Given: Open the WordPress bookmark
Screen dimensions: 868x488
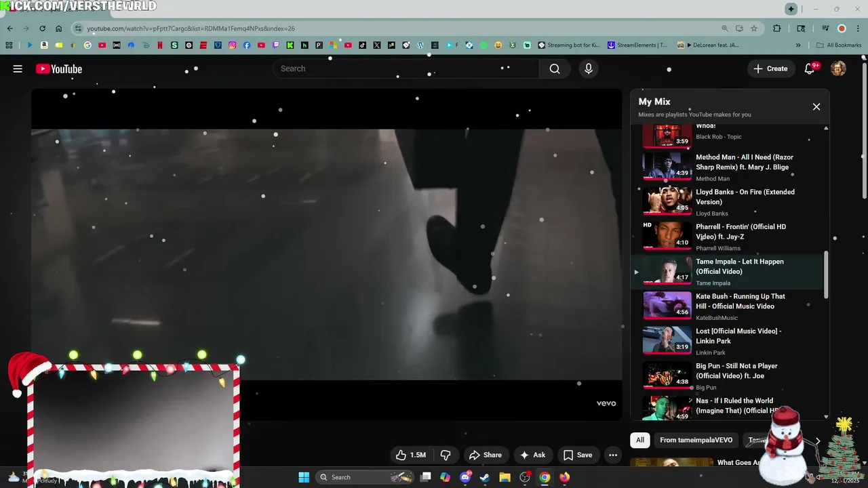Looking at the screenshot, I should [420, 45].
